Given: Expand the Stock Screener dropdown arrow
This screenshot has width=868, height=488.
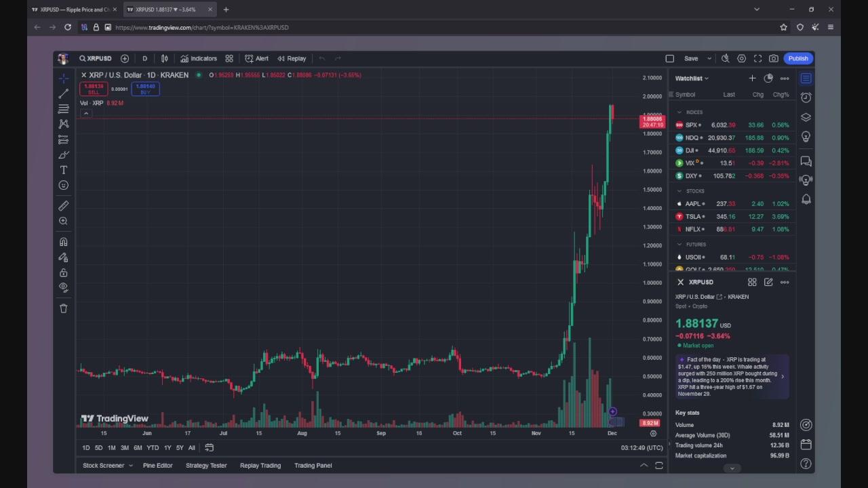Looking at the screenshot, I should pos(130,466).
